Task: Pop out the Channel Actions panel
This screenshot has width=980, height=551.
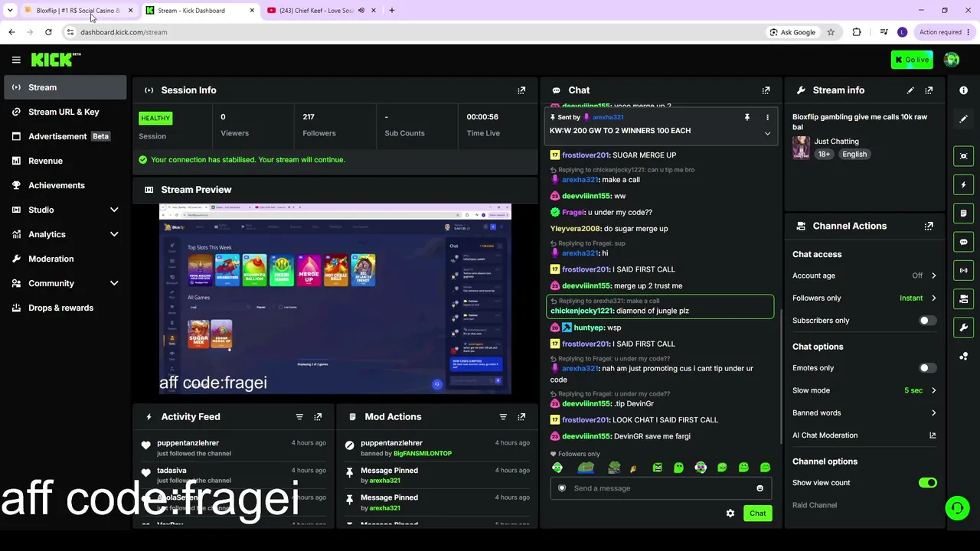Action: coord(929,227)
